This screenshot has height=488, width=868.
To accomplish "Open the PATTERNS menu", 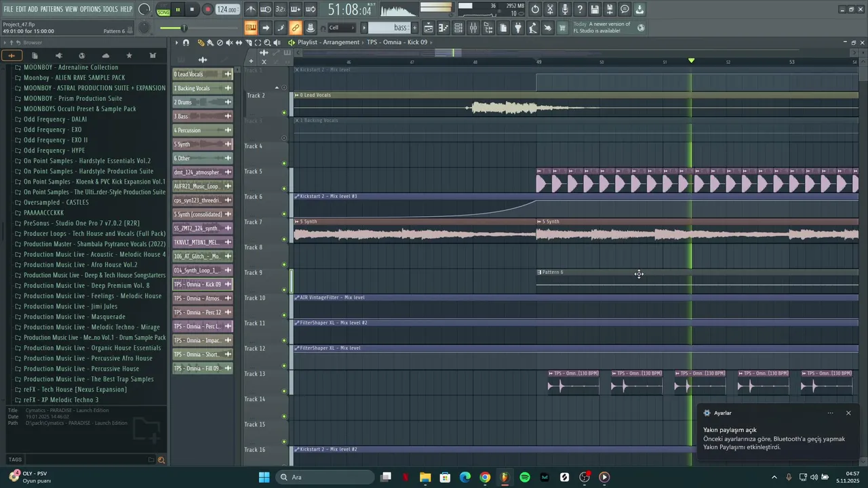I will coord(52,9).
